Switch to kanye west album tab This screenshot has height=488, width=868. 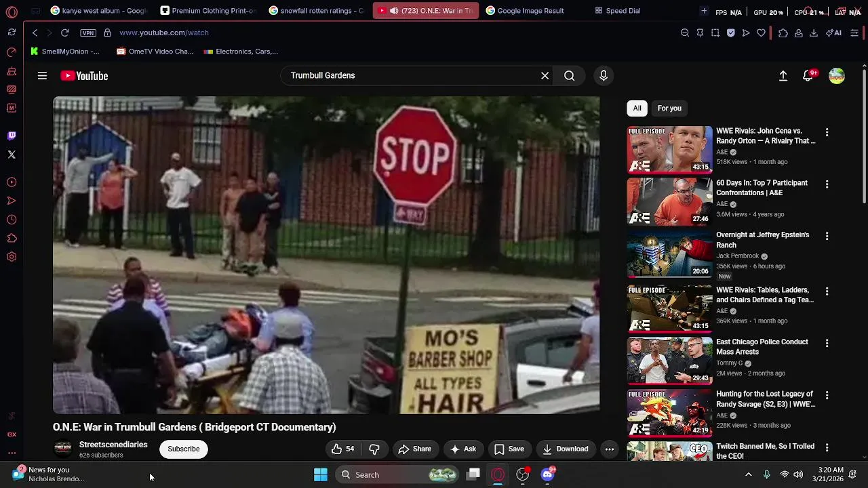99,11
